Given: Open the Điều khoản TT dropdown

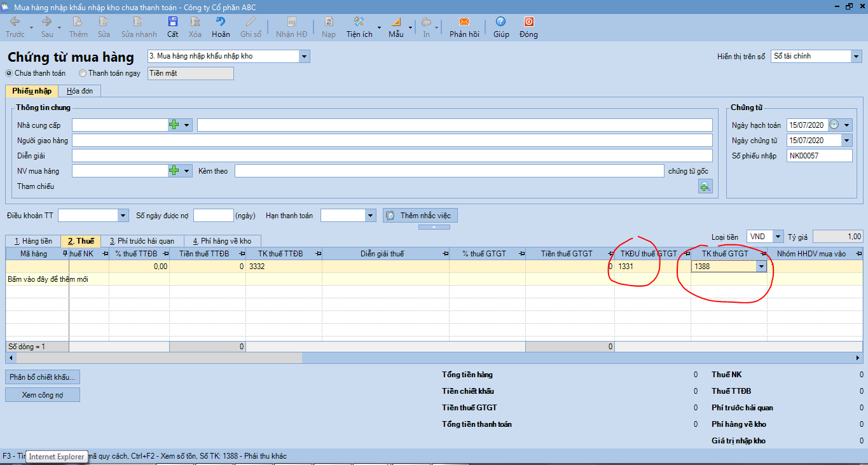Looking at the screenshot, I should 123,216.
